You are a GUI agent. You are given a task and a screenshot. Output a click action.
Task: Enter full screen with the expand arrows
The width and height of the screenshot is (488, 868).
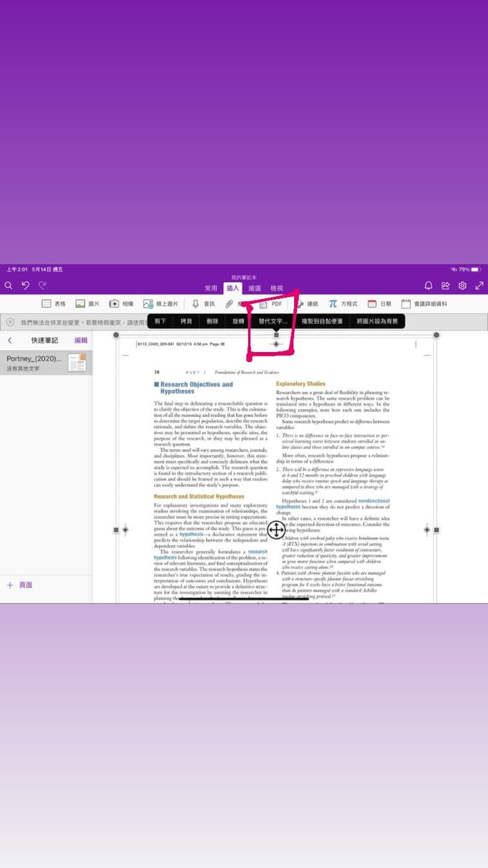479,286
